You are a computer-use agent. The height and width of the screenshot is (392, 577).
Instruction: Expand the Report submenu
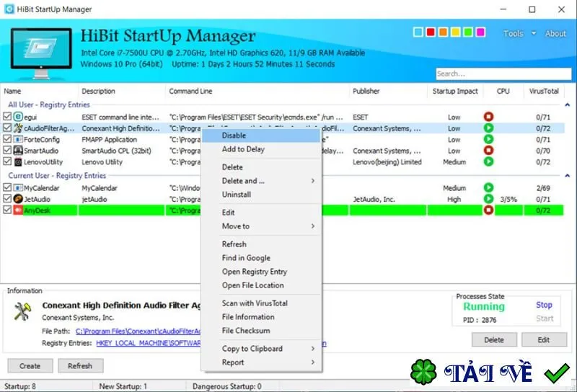click(x=261, y=362)
